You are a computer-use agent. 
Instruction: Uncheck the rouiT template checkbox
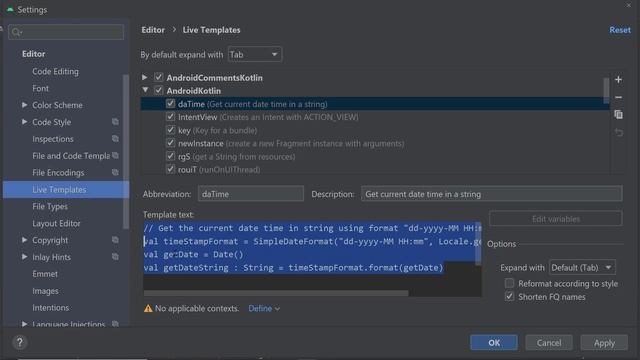tap(170, 169)
